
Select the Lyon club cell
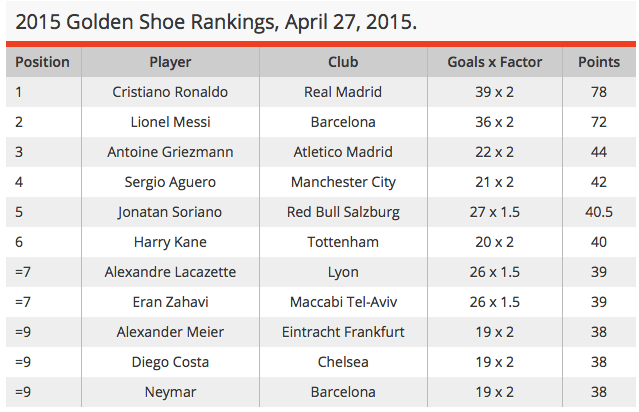[343, 272]
